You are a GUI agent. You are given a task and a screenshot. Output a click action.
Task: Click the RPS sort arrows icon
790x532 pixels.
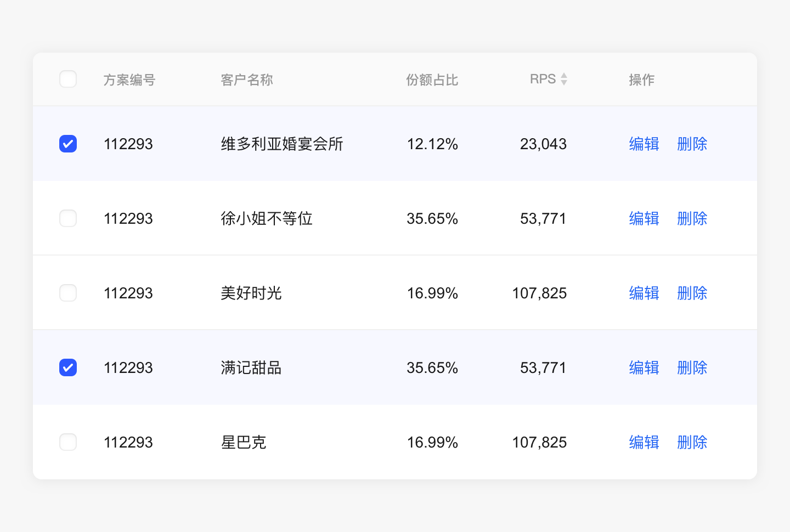[x=563, y=80]
